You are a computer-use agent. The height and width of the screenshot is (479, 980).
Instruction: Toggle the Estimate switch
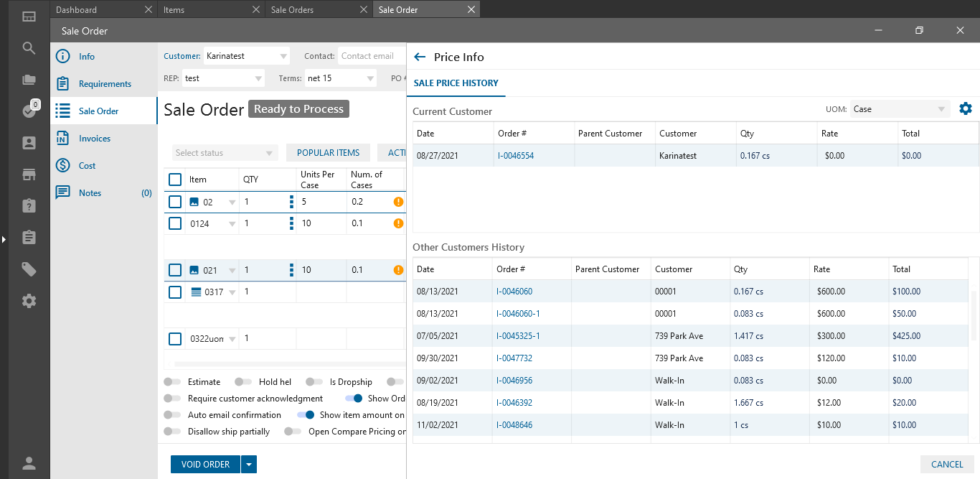click(172, 382)
